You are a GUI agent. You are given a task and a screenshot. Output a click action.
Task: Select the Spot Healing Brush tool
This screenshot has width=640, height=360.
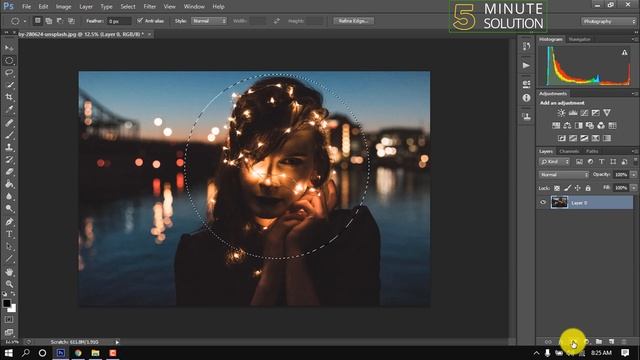click(x=9, y=122)
